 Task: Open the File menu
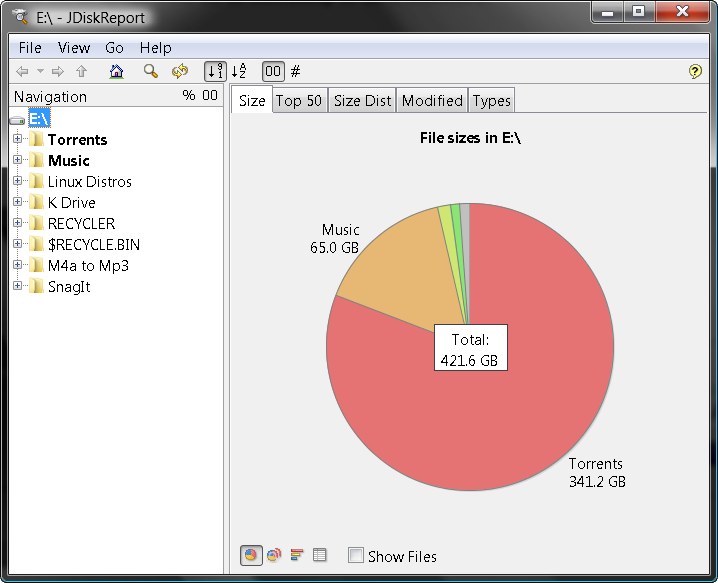click(30, 48)
